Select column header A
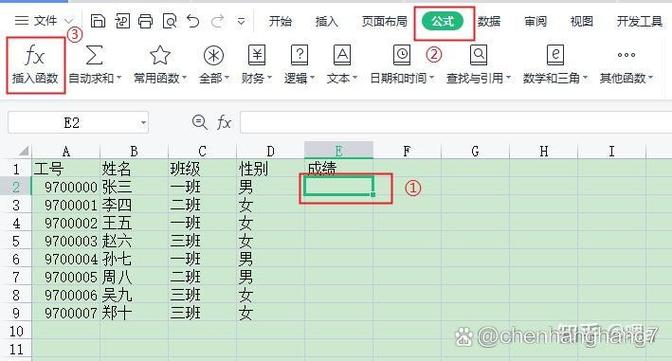The height and width of the screenshot is (361, 672). 66,151
